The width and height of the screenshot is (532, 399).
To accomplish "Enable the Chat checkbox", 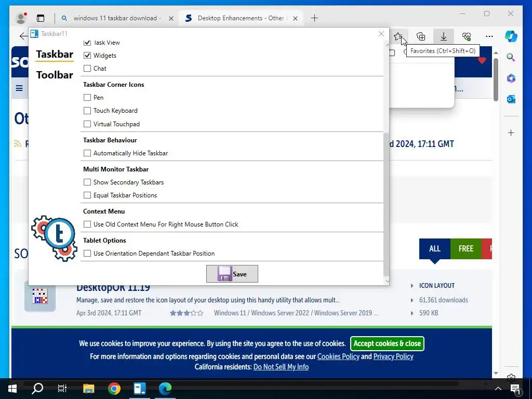I will pyautogui.click(x=87, y=68).
